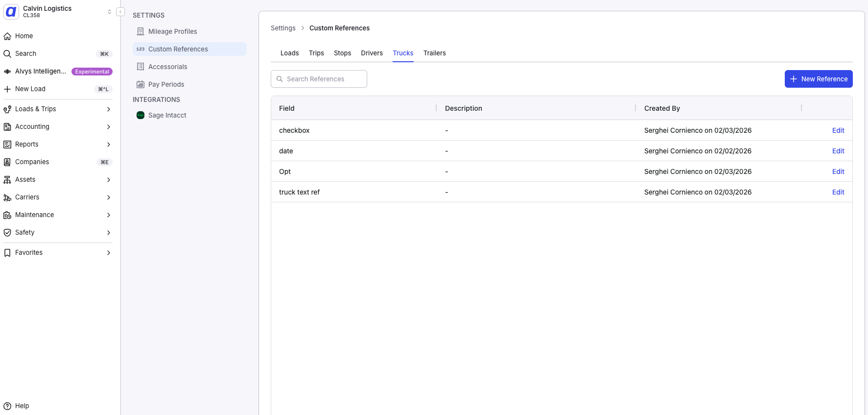The width and height of the screenshot is (868, 415).
Task: Click the Companies building icon
Action: [7, 162]
